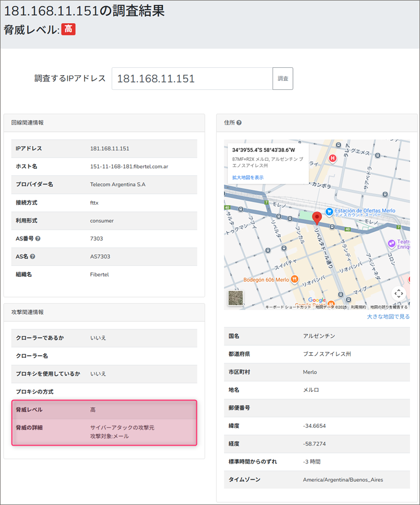This screenshot has width=420, height=505.
Task: Click help icon beside AS名
Action: (x=33, y=256)
